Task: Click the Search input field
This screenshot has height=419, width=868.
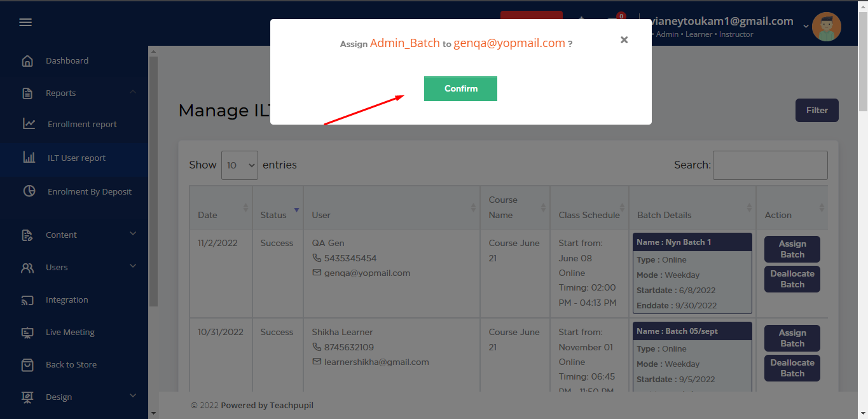Action: (x=769, y=165)
